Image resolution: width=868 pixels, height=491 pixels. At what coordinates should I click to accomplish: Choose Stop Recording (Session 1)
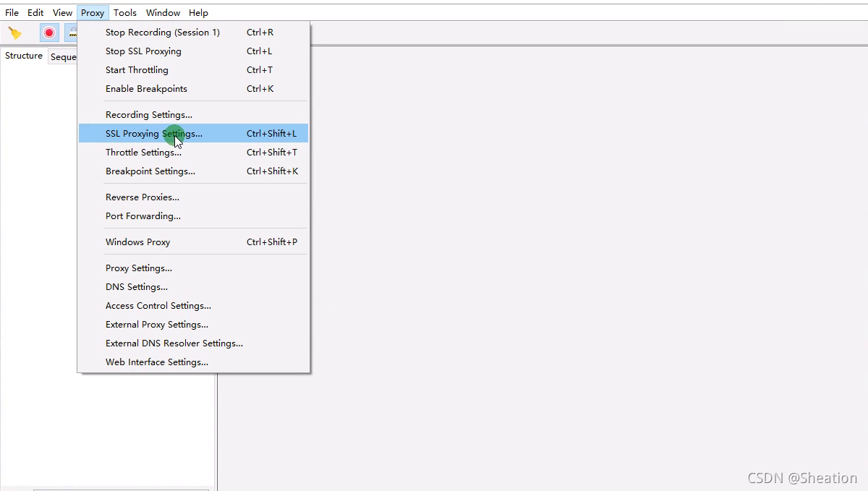point(194,33)
